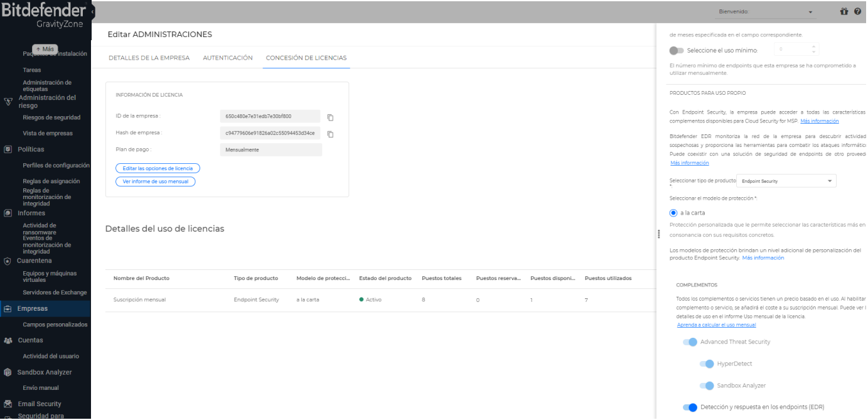
Task: Click the ID de la empresa field
Action: 271,116
